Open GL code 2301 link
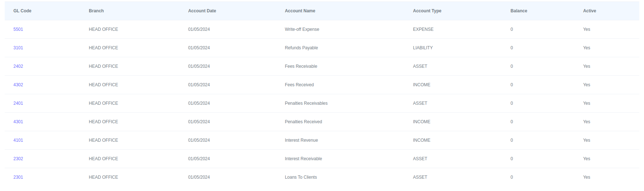Viewport: 644px width, 191px height. (18, 177)
